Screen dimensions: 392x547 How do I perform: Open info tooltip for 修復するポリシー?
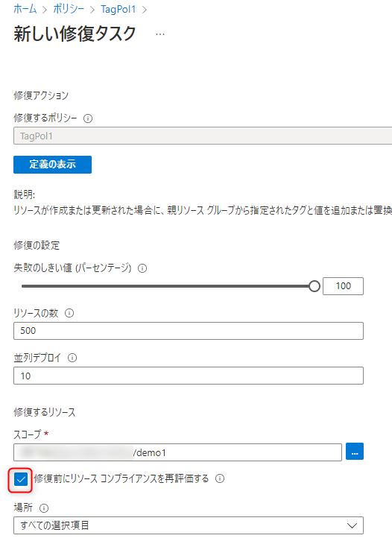[88, 118]
